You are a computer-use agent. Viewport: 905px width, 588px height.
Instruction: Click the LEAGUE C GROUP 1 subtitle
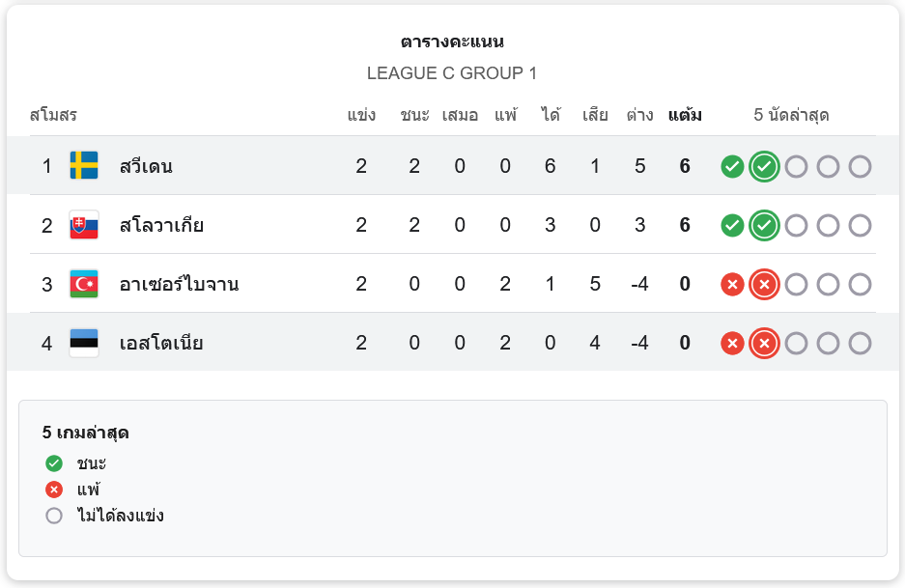pos(452,73)
